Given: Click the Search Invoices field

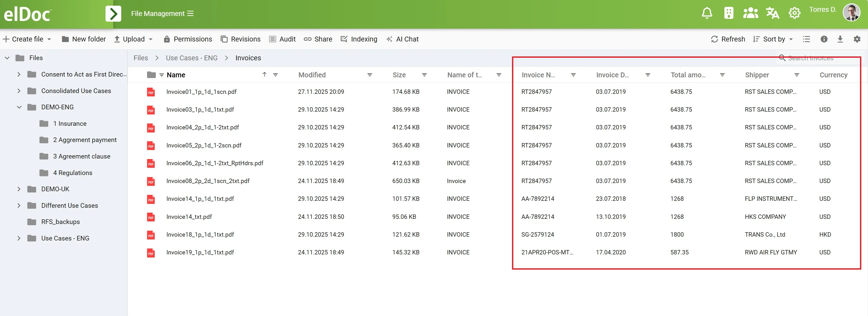Looking at the screenshot, I should point(819,58).
